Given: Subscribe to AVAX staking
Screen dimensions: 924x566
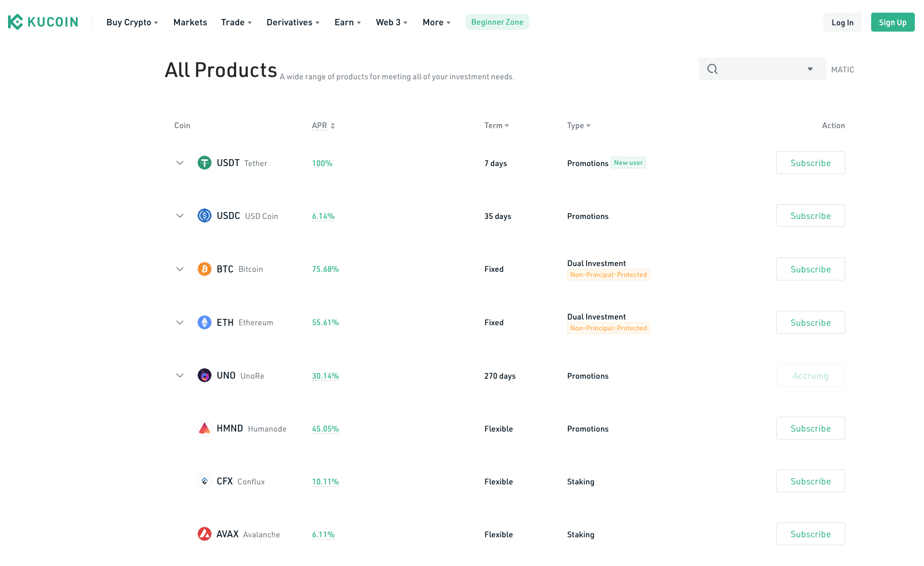Looking at the screenshot, I should 810,534.
